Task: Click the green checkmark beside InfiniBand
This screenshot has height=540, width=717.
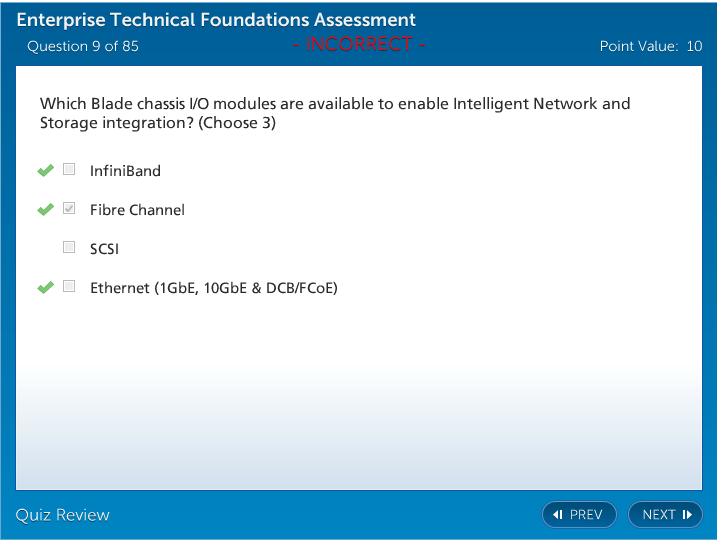Action: pos(45,171)
